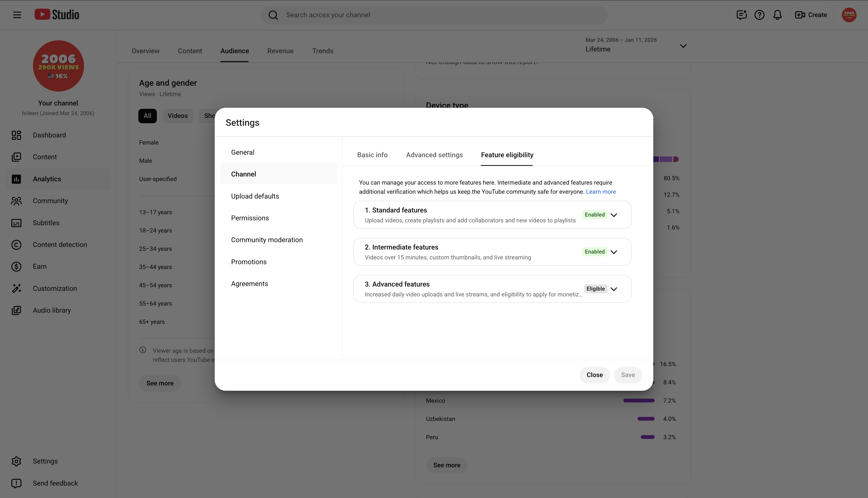Click the Save button in Settings
Screen dimensions: 868x498
628,375
